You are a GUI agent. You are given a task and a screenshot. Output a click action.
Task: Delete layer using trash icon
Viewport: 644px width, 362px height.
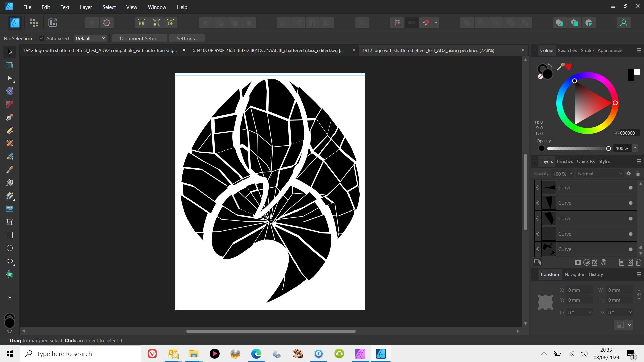click(x=638, y=262)
